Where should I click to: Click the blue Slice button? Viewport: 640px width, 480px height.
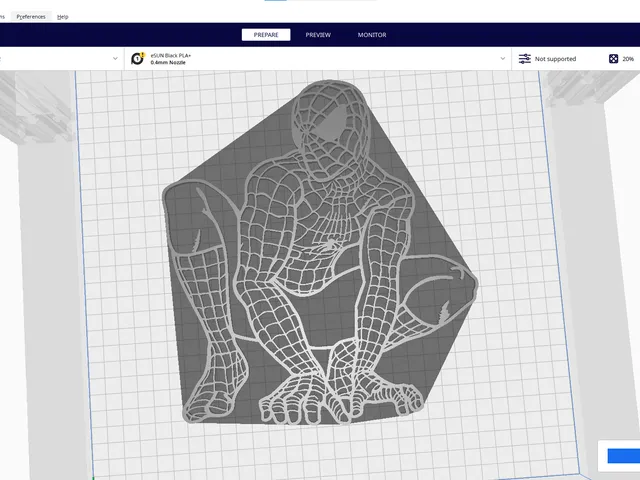[x=624, y=456]
